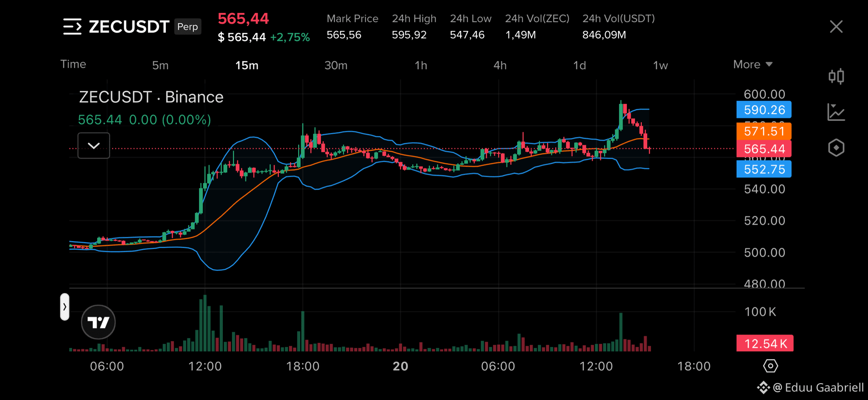Screen dimensions: 868x400
Task: Switch to the 1h timeframe
Action: [x=421, y=65]
